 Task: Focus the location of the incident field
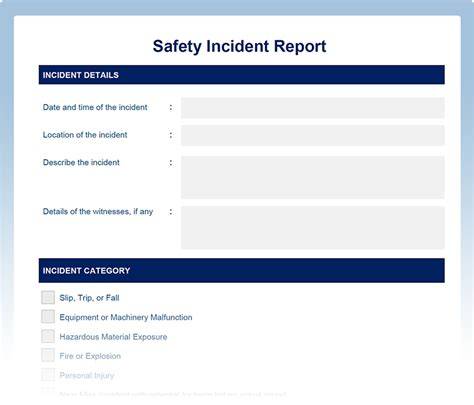tap(313, 135)
